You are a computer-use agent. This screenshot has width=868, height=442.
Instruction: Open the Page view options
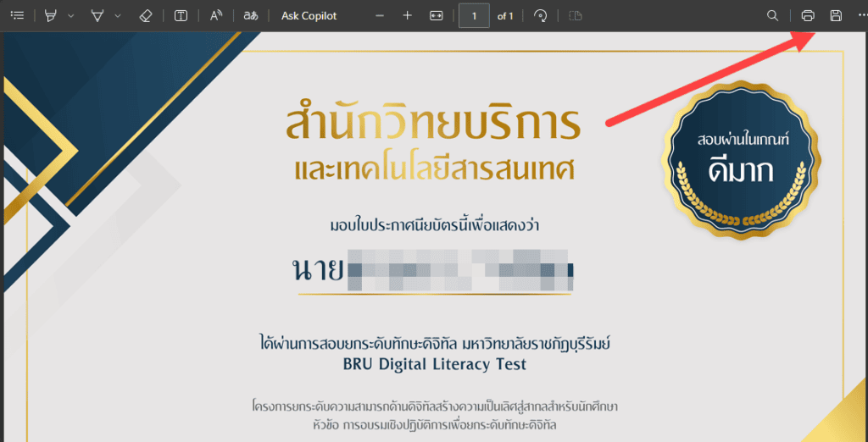click(576, 16)
